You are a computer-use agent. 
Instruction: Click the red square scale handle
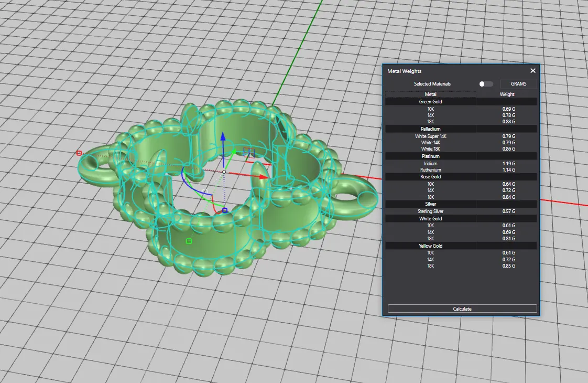pos(79,153)
